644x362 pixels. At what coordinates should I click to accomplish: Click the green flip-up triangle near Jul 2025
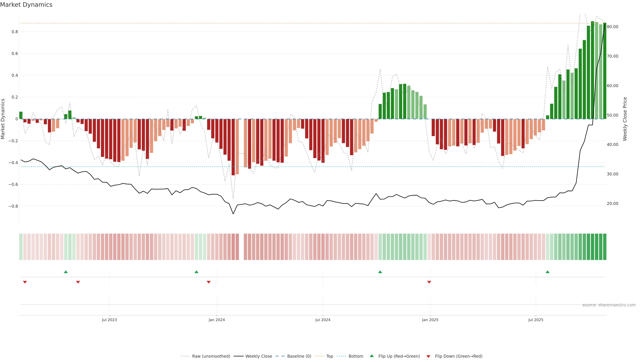coord(548,272)
